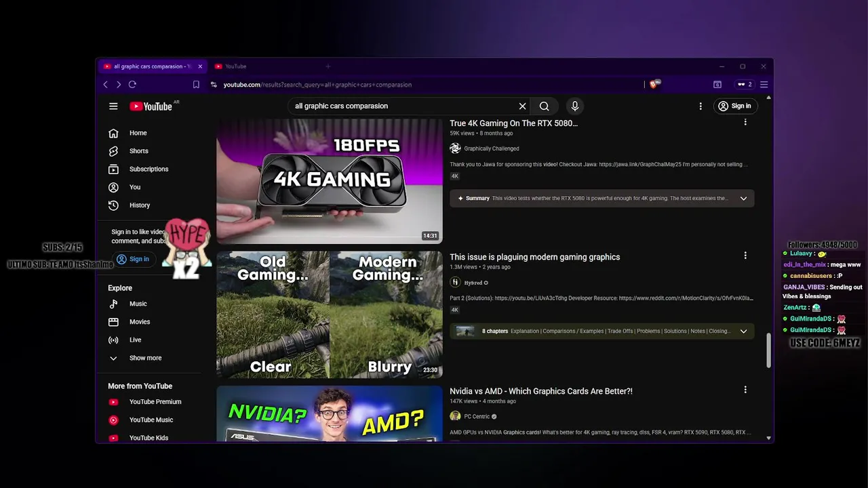Open Subscriptions in the sidebar
The image size is (868, 488).
pyautogui.click(x=149, y=169)
